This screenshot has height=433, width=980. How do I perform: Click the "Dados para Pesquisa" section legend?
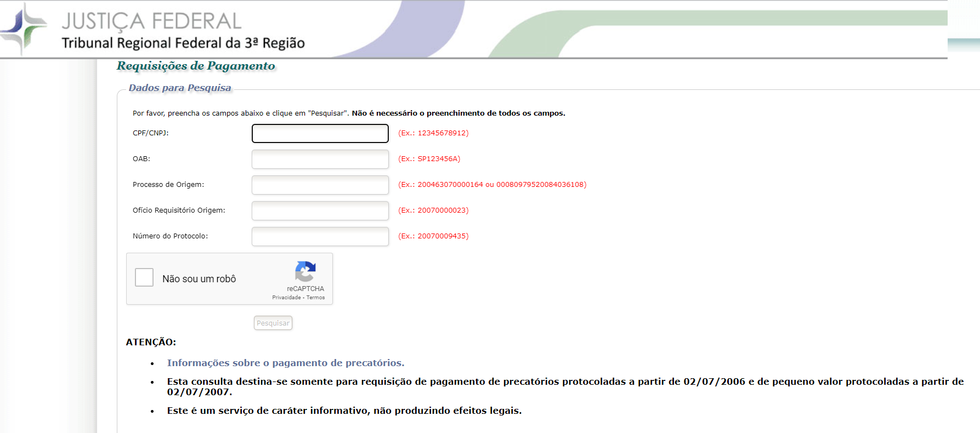coord(180,88)
